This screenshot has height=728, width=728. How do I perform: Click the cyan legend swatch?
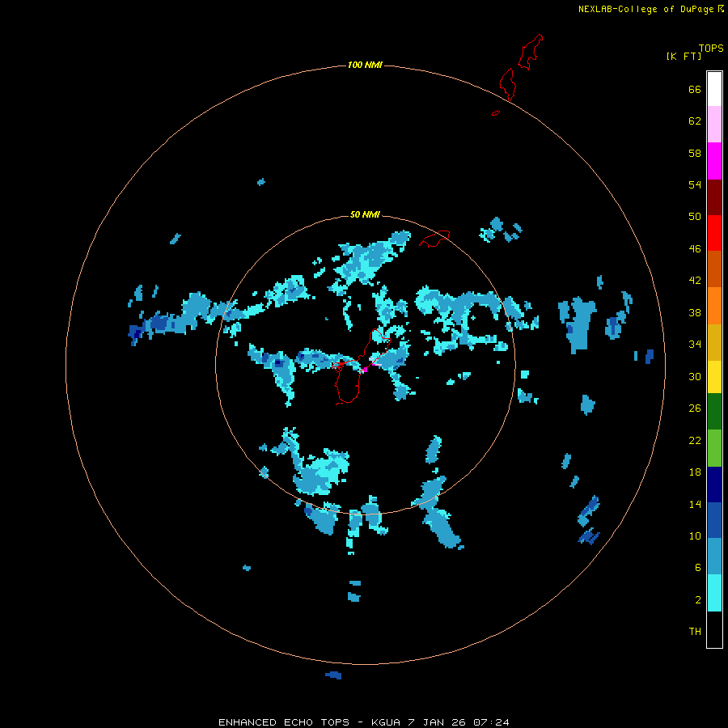pos(714,593)
